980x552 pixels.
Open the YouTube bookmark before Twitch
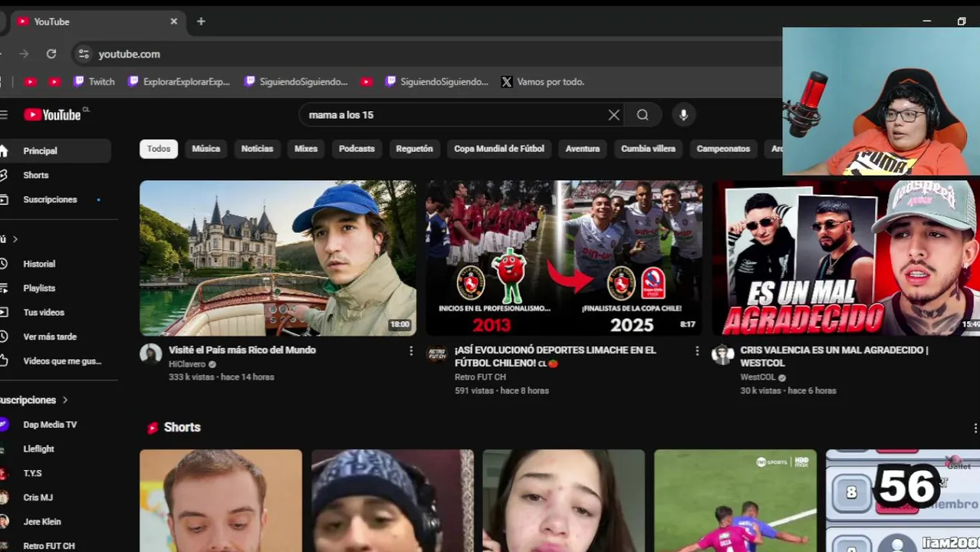coord(54,81)
